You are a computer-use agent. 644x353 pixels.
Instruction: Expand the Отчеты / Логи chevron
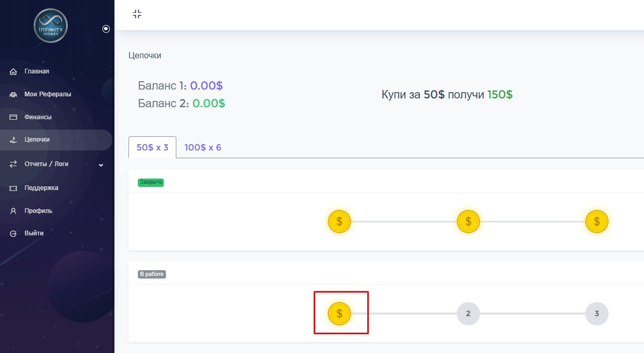click(101, 165)
